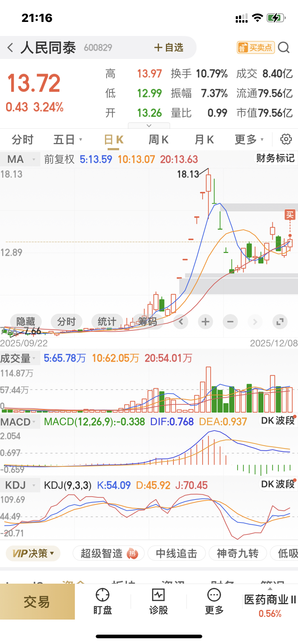
Task: Go back using the left chevron
Action: click(10, 47)
